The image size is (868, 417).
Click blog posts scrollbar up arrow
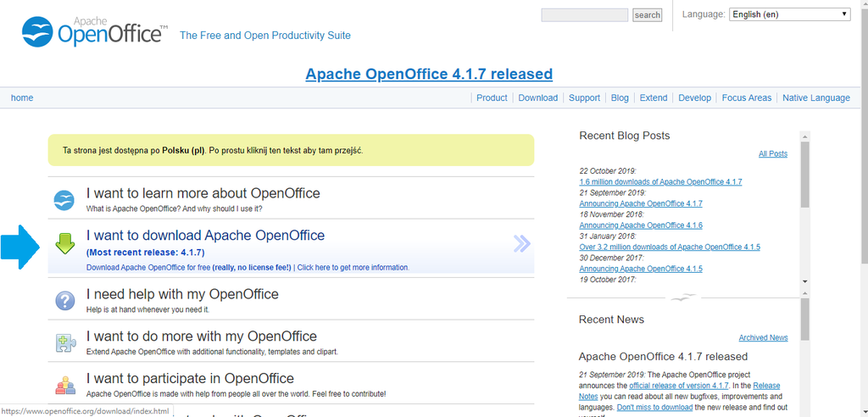pos(805,136)
